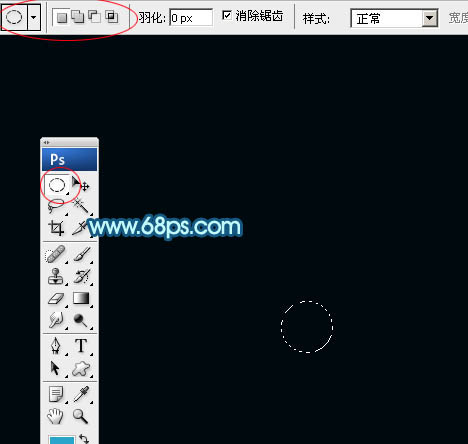
Task: Select the Pen tool
Action: click(x=55, y=346)
